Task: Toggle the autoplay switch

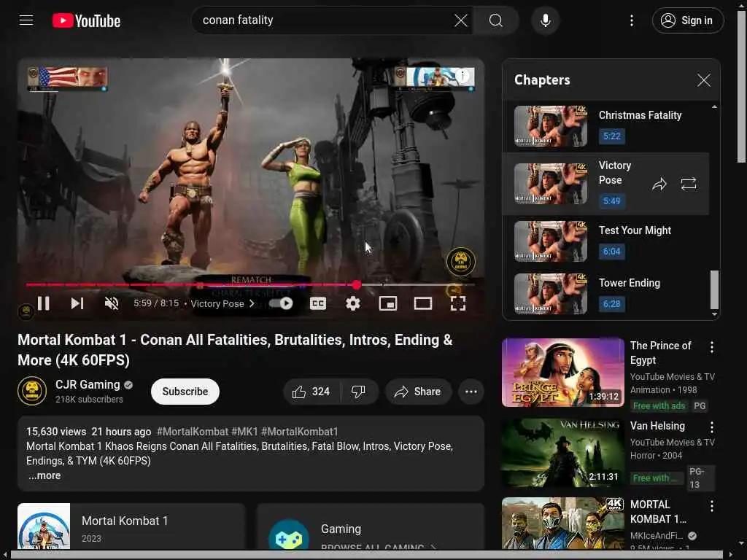Action: [281, 303]
